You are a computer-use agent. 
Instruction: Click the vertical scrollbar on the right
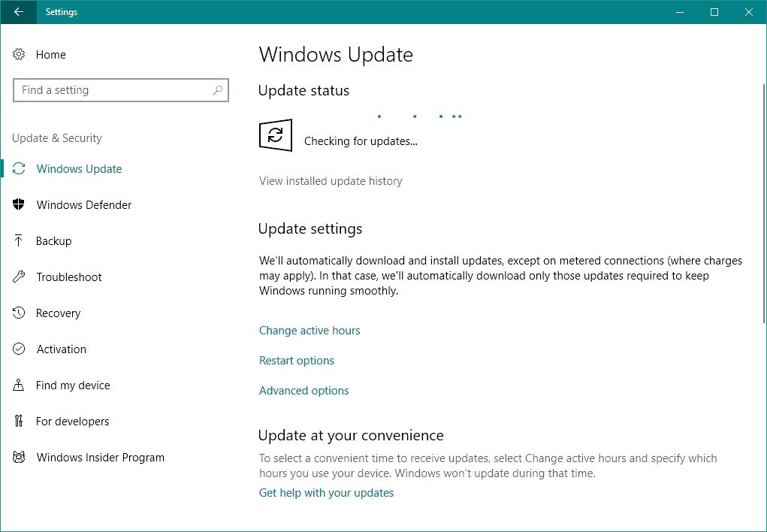point(764,203)
